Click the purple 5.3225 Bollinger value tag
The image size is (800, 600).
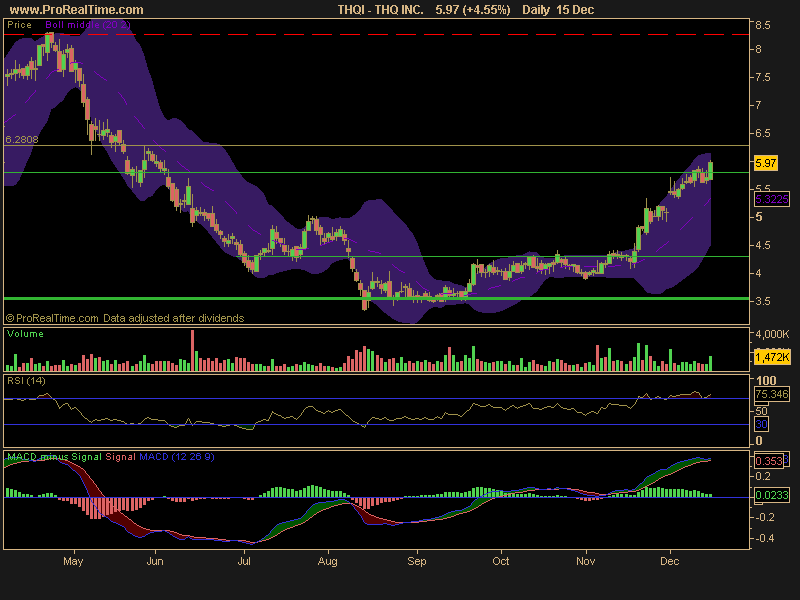coord(771,199)
